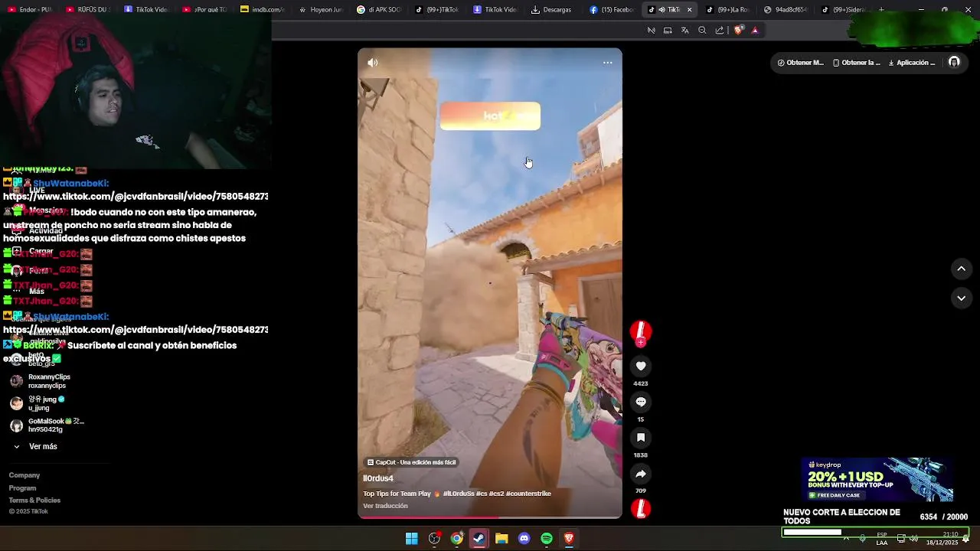Seek on the video progress bar

click(x=490, y=517)
